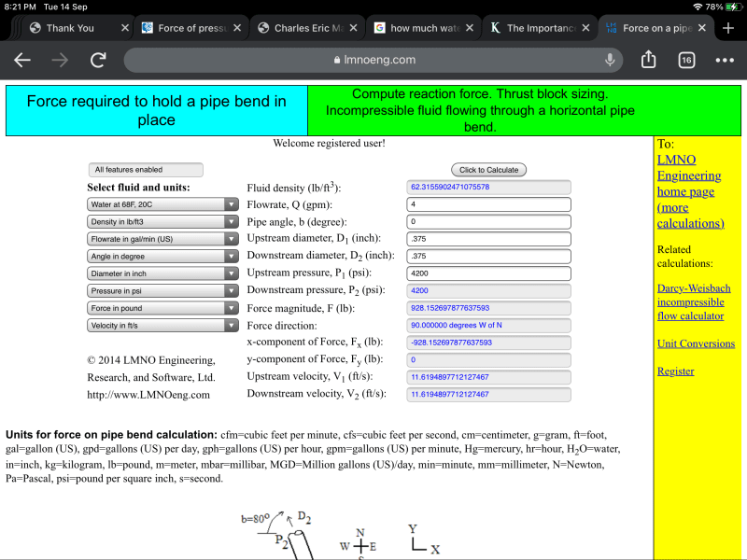Open the Angle in degree dropdown
747x560 pixels.
pos(162,256)
